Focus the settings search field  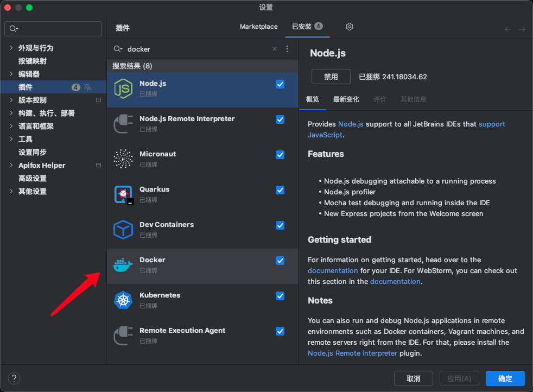[x=53, y=29]
